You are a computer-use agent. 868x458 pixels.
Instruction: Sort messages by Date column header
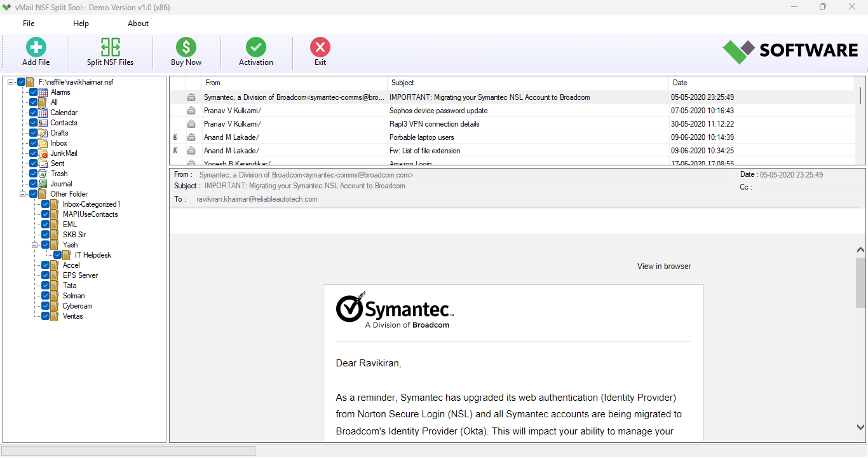tap(762, 83)
